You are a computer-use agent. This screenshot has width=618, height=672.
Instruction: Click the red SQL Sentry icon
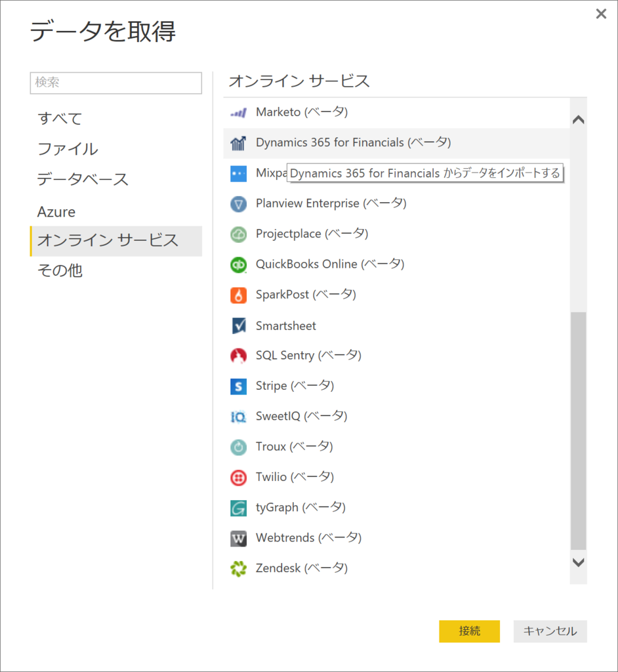(238, 356)
